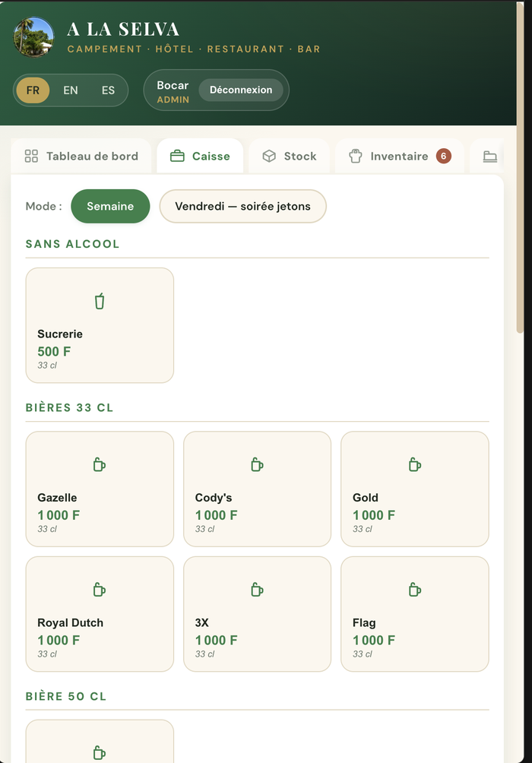This screenshot has height=763, width=532.
Task: Click the dashboard grid icon
Action: coord(31,157)
